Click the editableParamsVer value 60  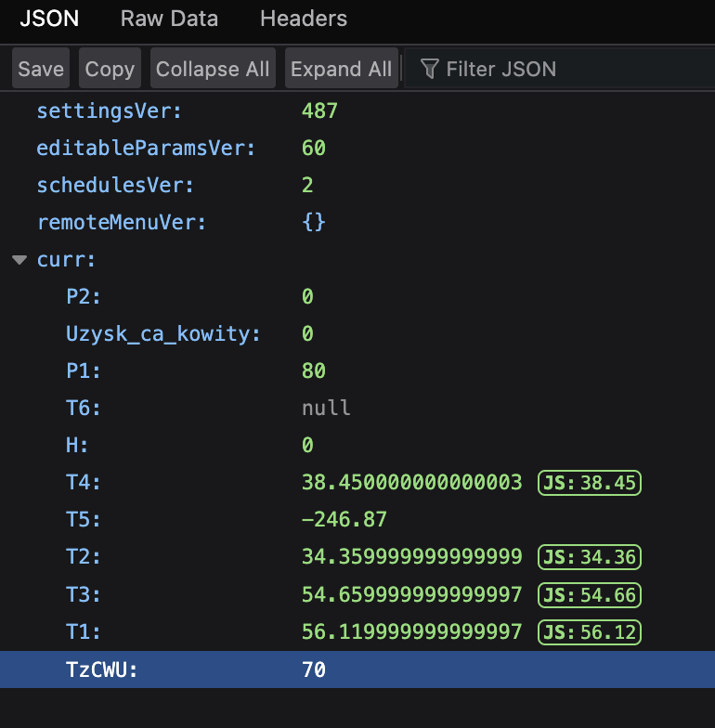[x=314, y=149]
